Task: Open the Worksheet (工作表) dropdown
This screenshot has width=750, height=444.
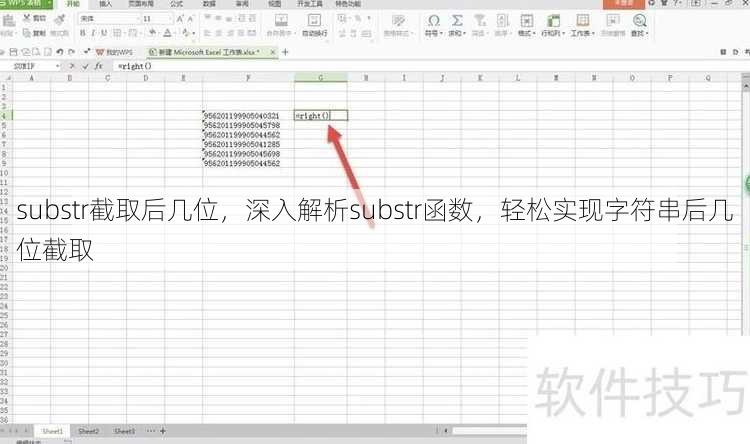Action: [582, 25]
